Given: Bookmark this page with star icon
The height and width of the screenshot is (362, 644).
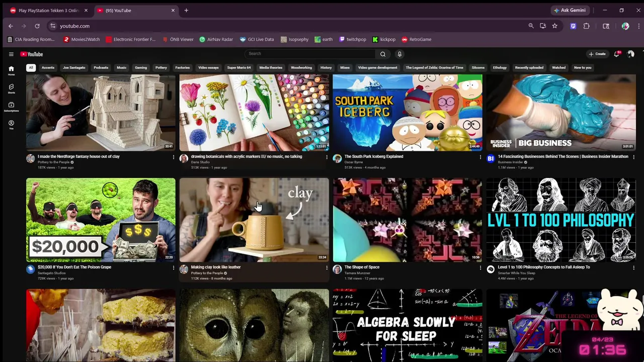Looking at the screenshot, I should [554, 26].
